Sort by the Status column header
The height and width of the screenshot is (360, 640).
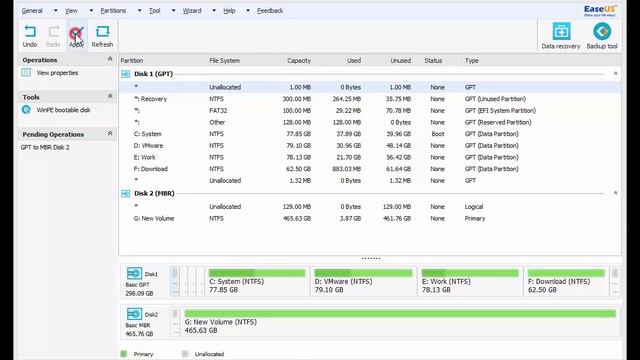(x=433, y=60)
